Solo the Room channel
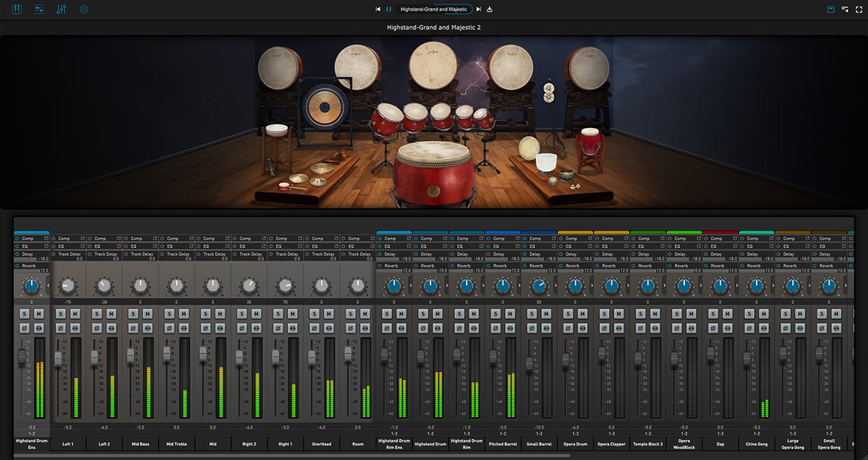Image resolution: width=868 pixels, height=460 pixels. pos(350,313)
